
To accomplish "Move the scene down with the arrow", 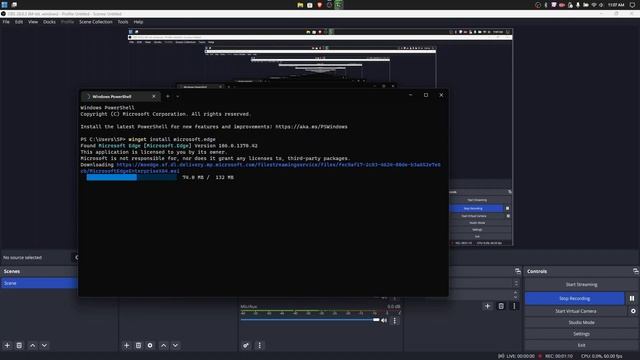I will [44, 345].
